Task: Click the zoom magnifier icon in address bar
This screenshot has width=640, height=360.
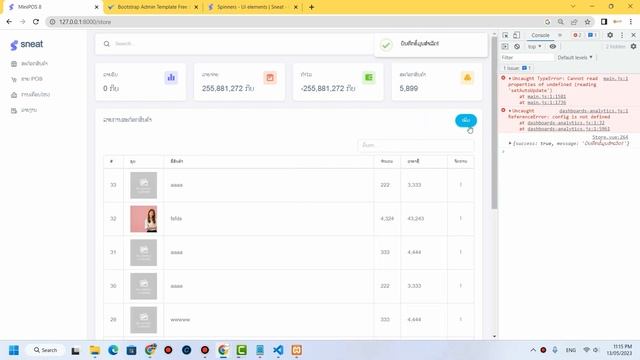Action: [560, 22]
